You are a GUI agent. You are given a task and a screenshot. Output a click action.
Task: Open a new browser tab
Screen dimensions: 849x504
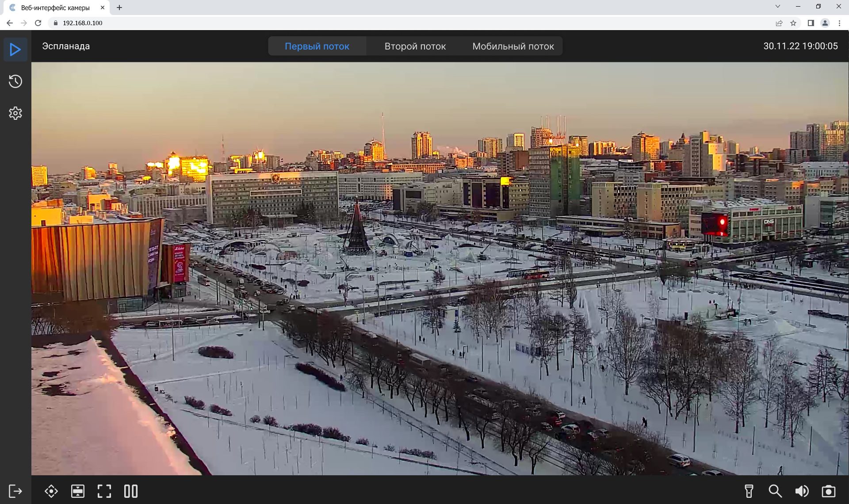coord(119,8)
